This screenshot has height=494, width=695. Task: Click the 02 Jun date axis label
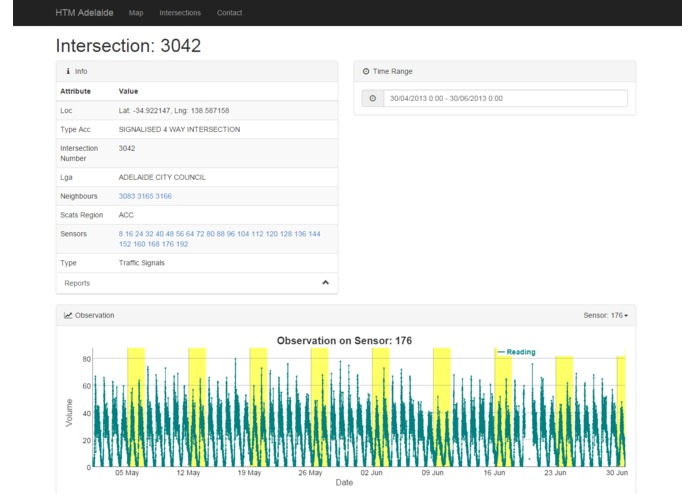click(x=371, y=473)
